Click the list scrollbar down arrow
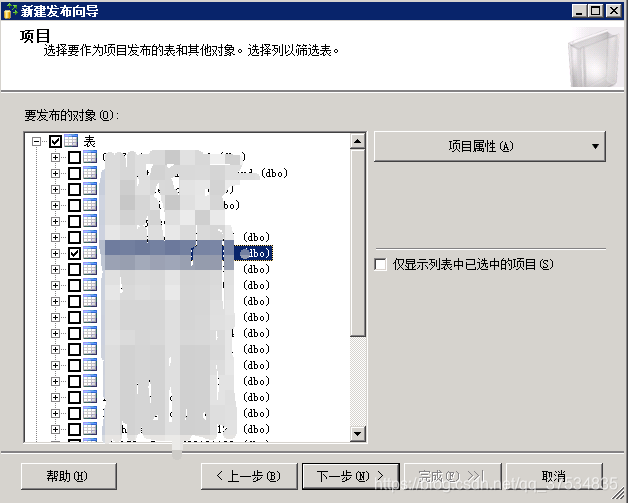628x503 pixels. coord(357,433)
